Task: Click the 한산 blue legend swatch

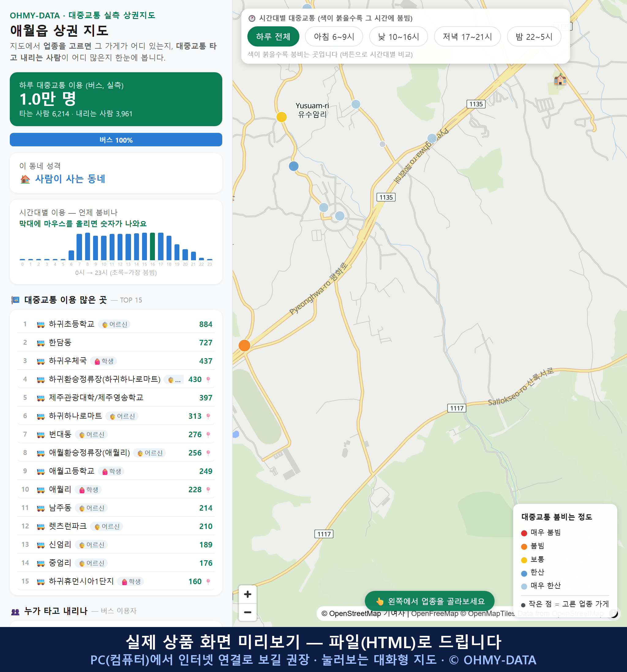Action: (x=524, y=573)
